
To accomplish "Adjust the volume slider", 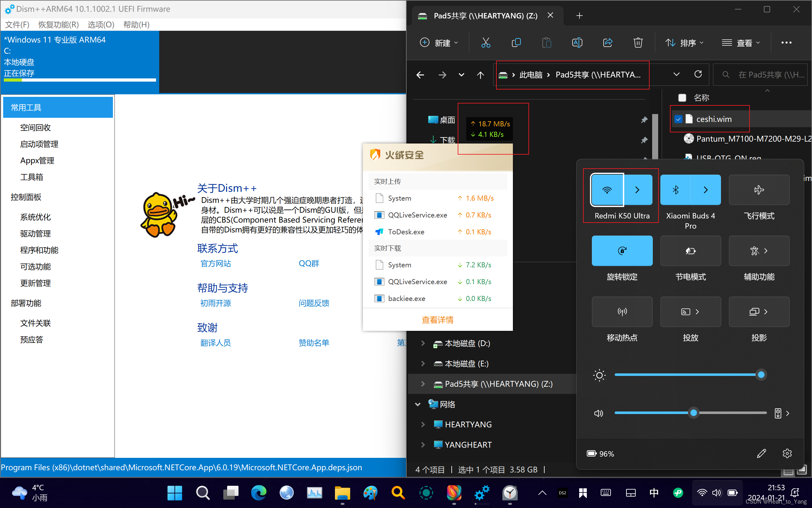I will (x=691, y=412).
